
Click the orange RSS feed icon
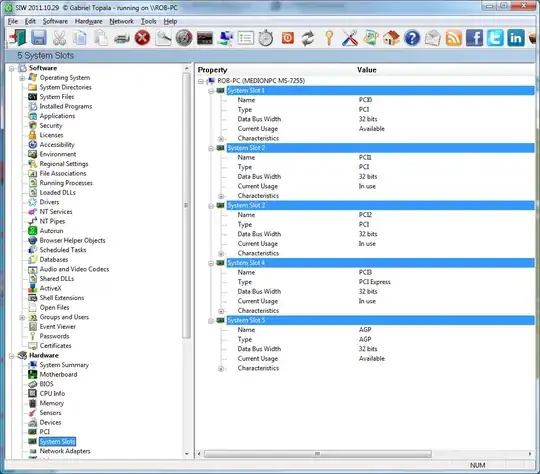coord(454,38)
